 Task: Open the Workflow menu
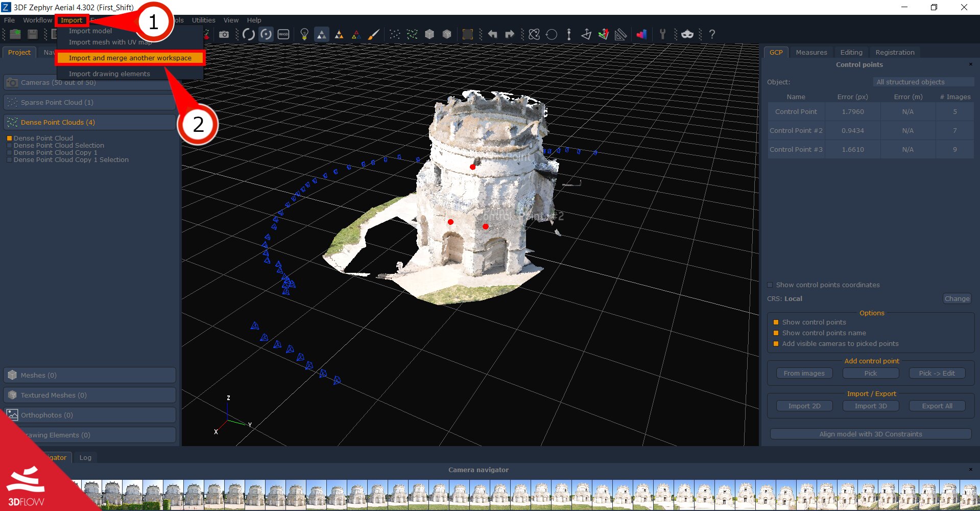[37, 20]
